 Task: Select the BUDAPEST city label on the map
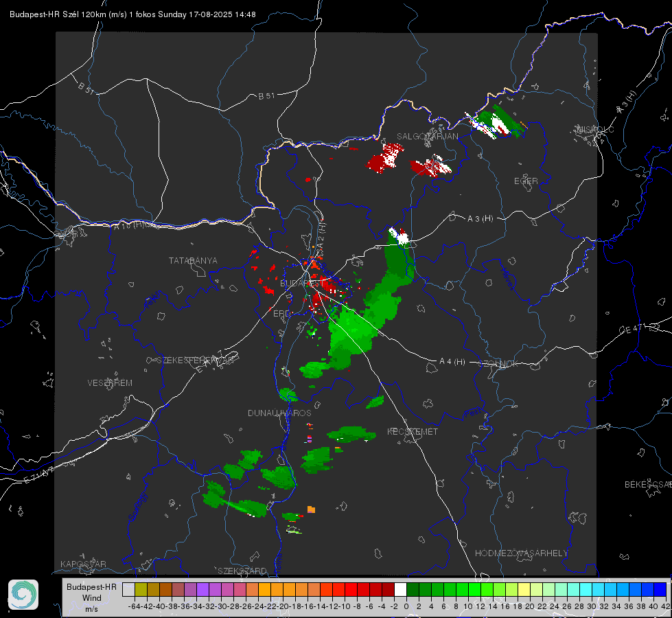click(302, 284)
